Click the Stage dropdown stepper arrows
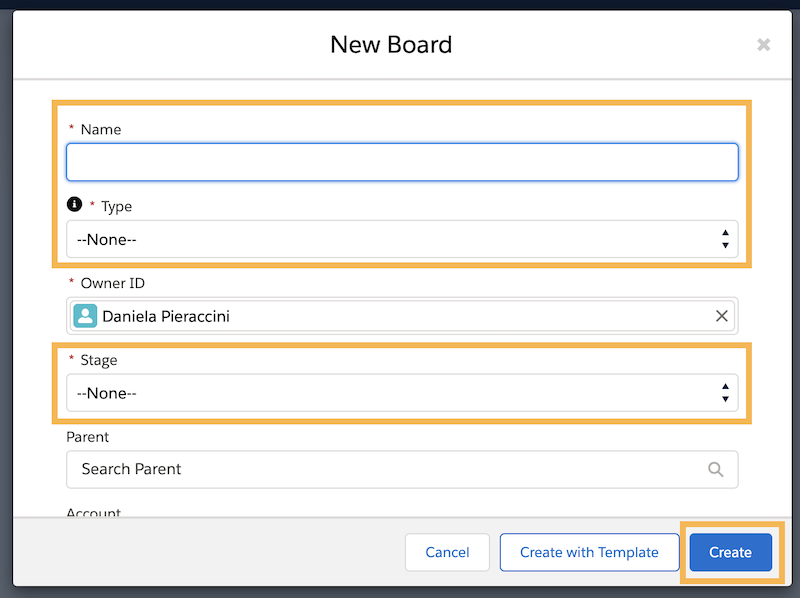 pos(725,392)
